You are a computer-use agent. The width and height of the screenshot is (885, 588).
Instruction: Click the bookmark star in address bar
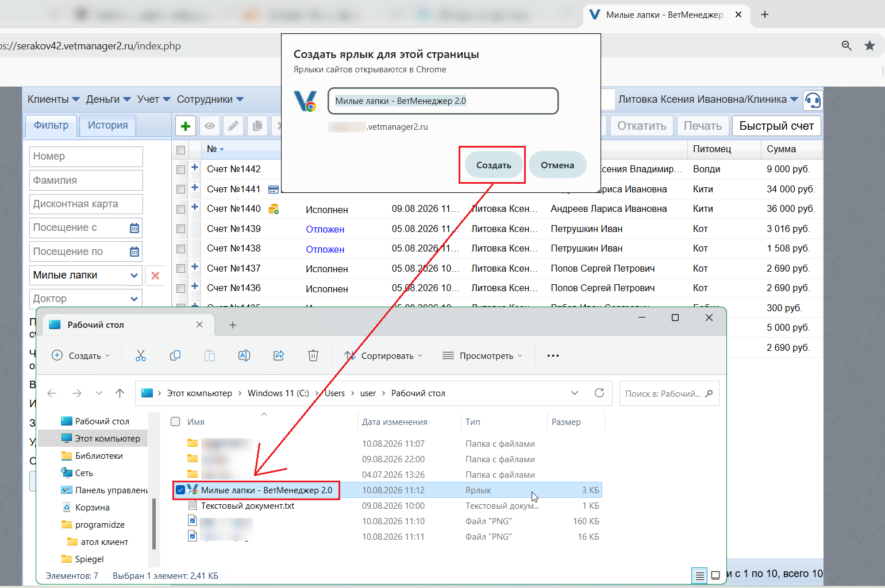[869, 45]
